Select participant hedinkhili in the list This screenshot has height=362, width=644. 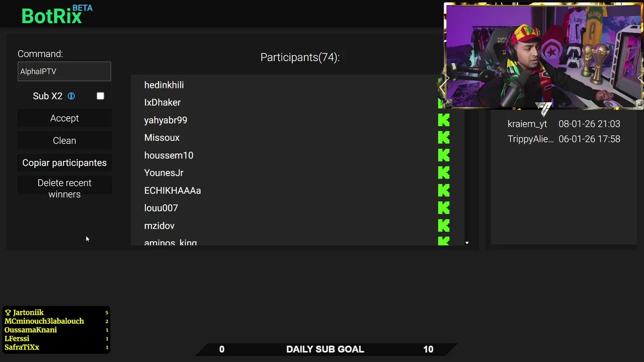(284, 85)
